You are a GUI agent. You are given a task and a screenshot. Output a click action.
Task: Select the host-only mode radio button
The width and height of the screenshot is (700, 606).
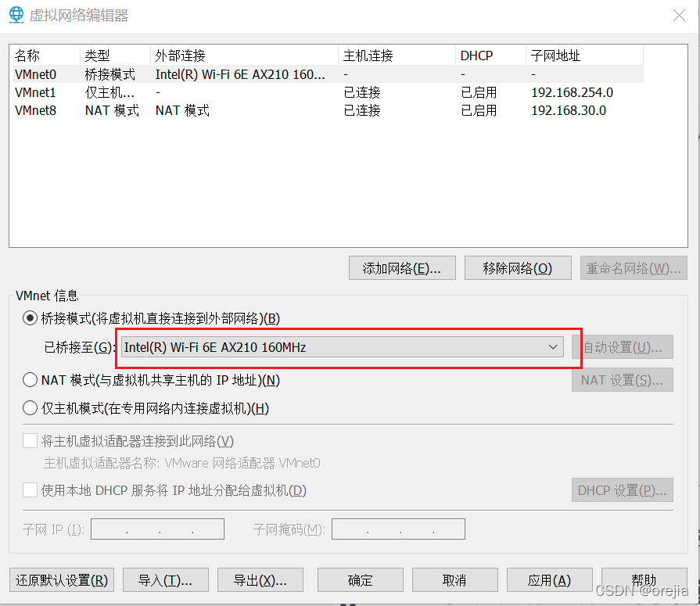click(x=30, y=408)
